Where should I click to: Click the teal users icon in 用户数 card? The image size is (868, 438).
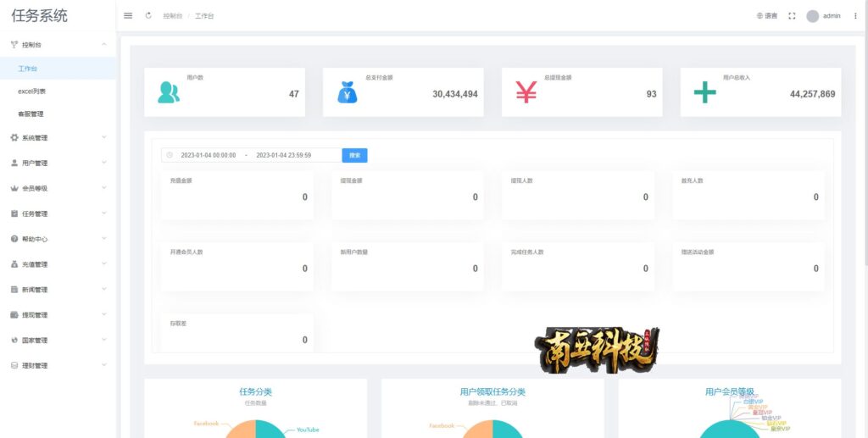[x=169, y=92]
